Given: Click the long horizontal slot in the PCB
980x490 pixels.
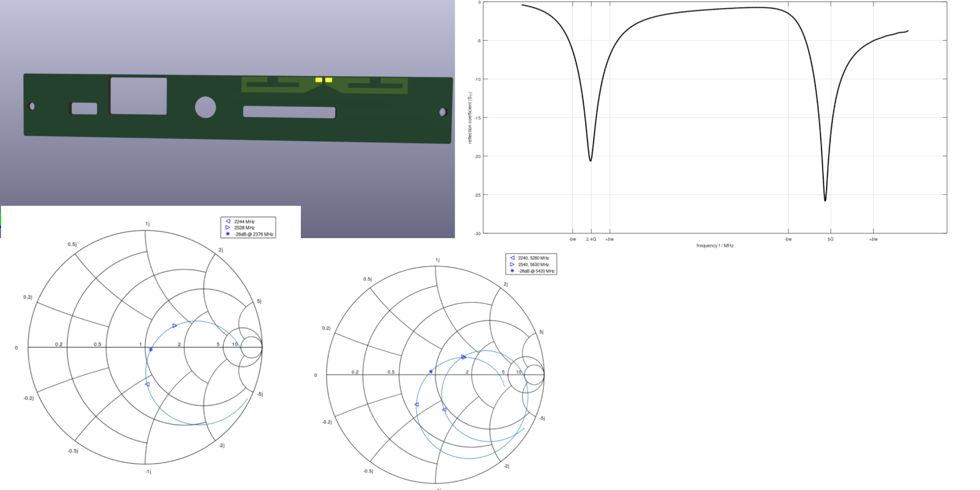Looking at the screenshot, I should pyautogui.click(x=289, y=112).
